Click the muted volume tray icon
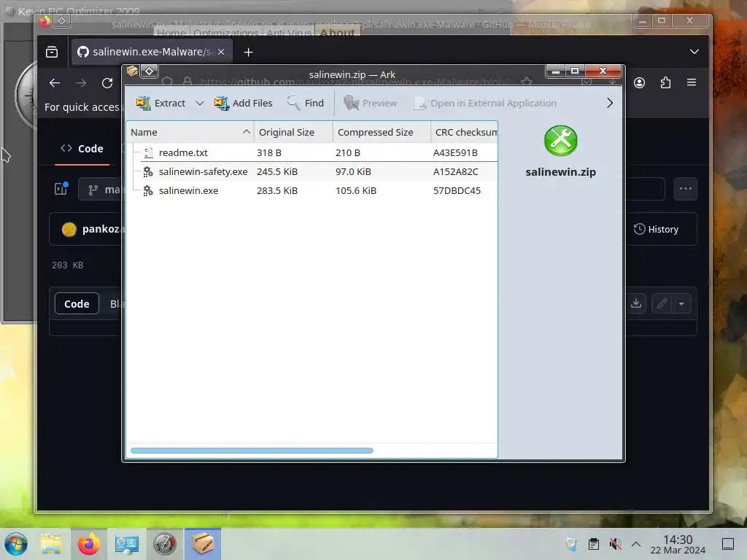The image size is (747, 560). [x=616, y=544]
